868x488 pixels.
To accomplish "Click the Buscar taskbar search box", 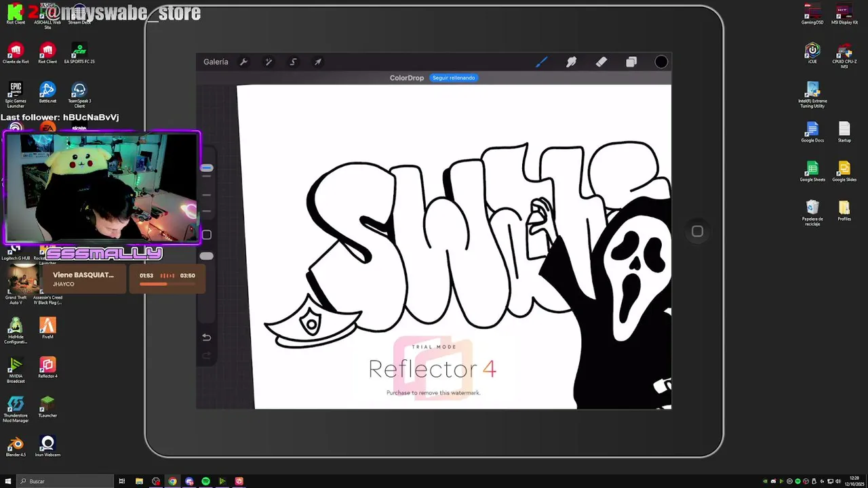I will 66,481.
